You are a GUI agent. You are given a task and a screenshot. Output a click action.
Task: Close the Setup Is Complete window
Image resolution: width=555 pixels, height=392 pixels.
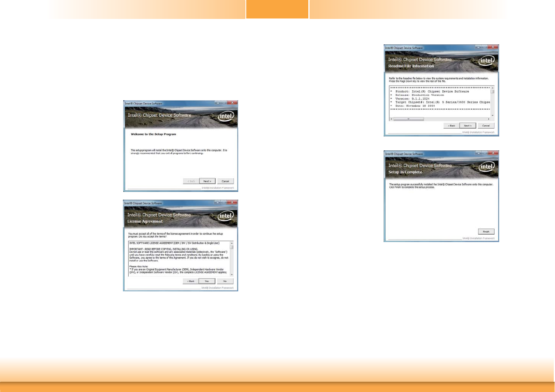493,153
